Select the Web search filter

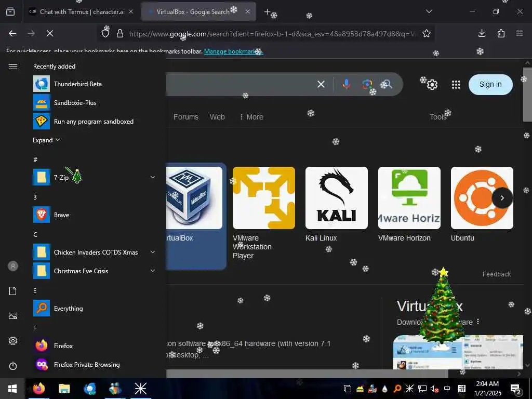pyautogui.click(x=217, y=117)
